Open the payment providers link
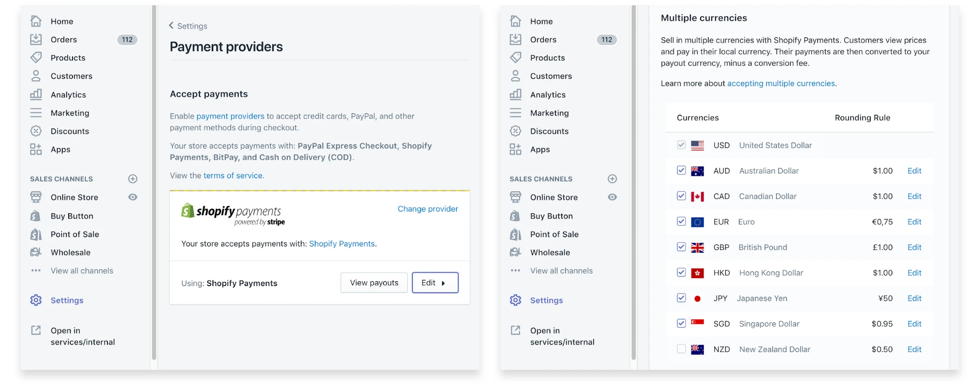This screenshot has width=980, height=391. click(x=230, y=116)
